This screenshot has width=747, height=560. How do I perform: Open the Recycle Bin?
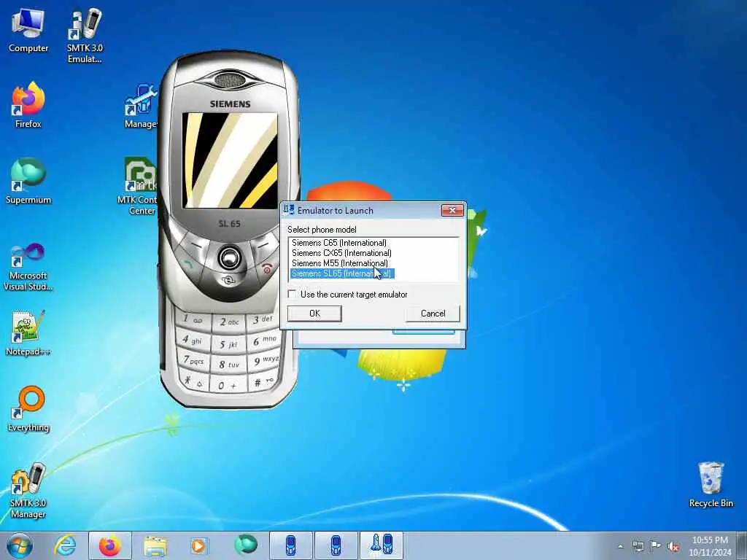[711, 484]
